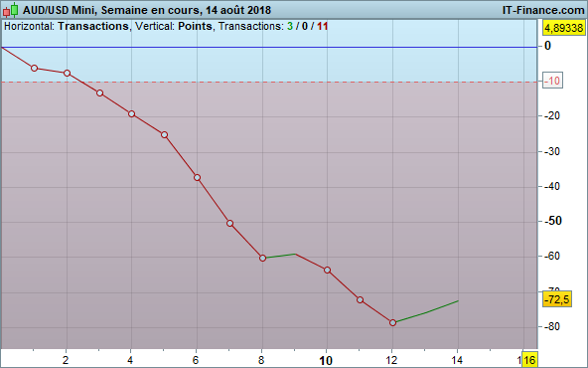
Task: Click the equity curve marker at transaction 8
Action: coord(262,258)
